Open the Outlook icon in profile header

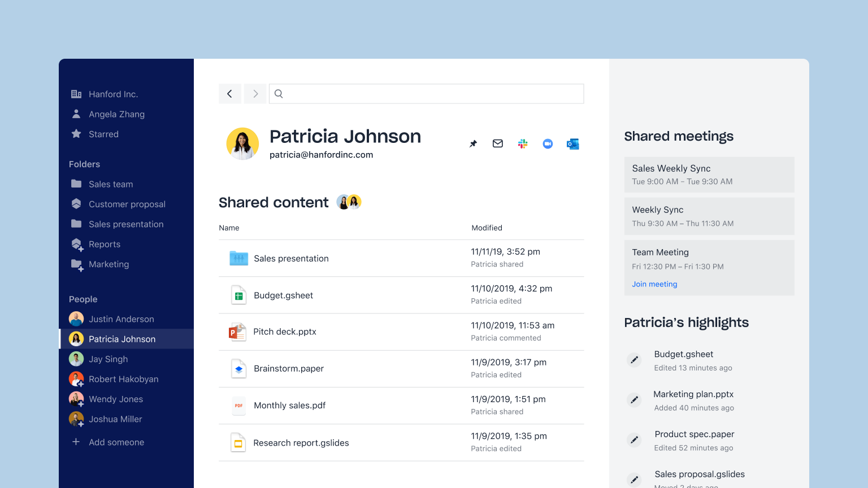572,144
